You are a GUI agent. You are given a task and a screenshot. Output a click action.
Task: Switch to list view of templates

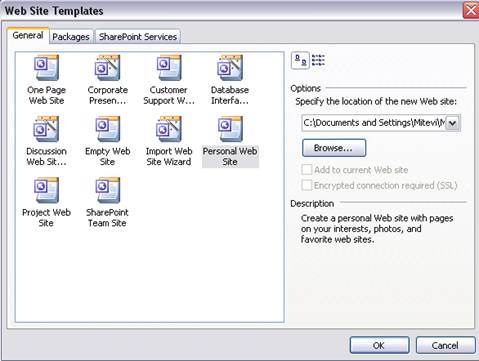[x=318, y=60]
